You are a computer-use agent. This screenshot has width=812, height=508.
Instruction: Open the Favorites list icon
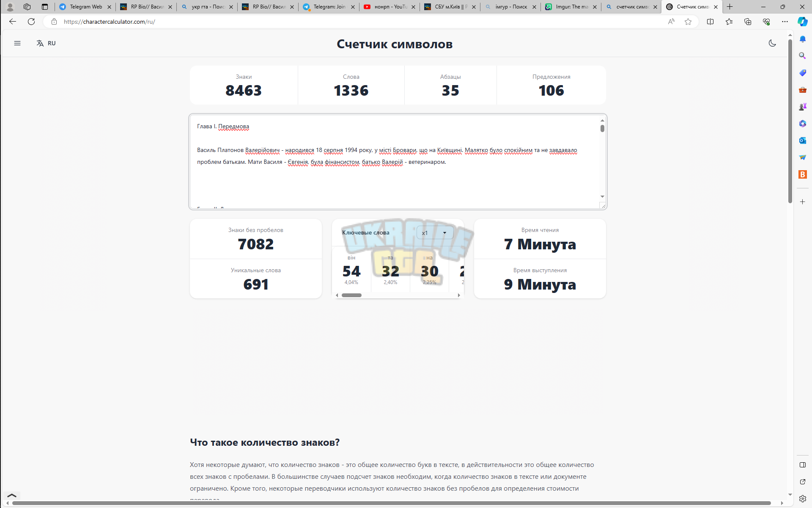click(729, 22)
